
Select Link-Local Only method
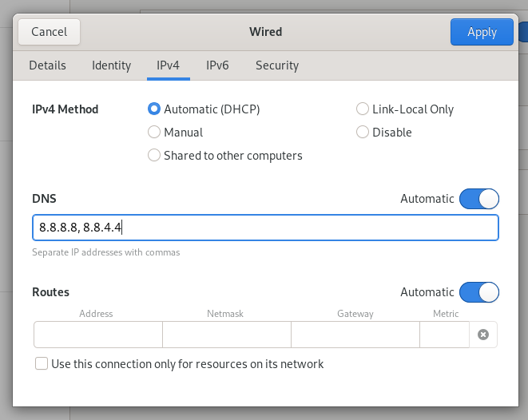click(405, 109)
